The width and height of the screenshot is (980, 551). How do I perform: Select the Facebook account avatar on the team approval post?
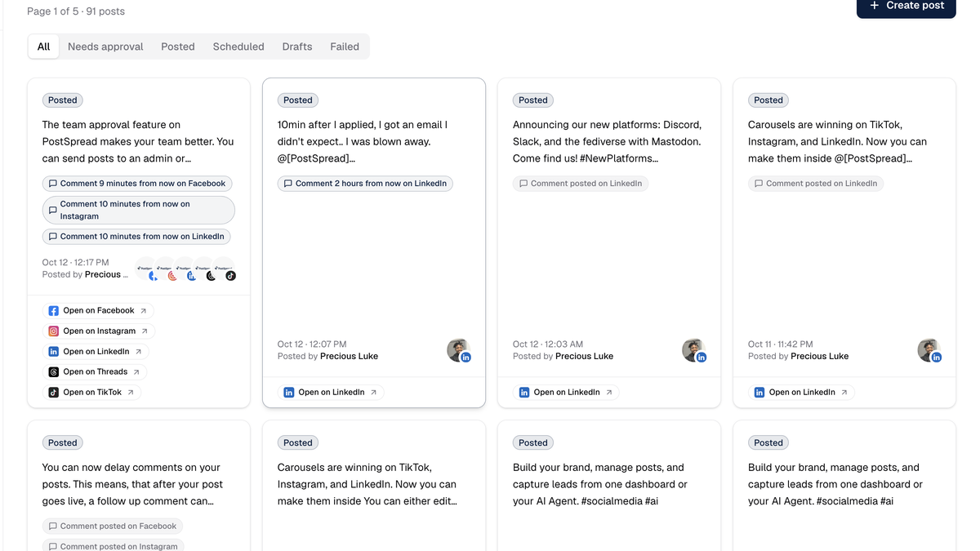click(145, 269)
